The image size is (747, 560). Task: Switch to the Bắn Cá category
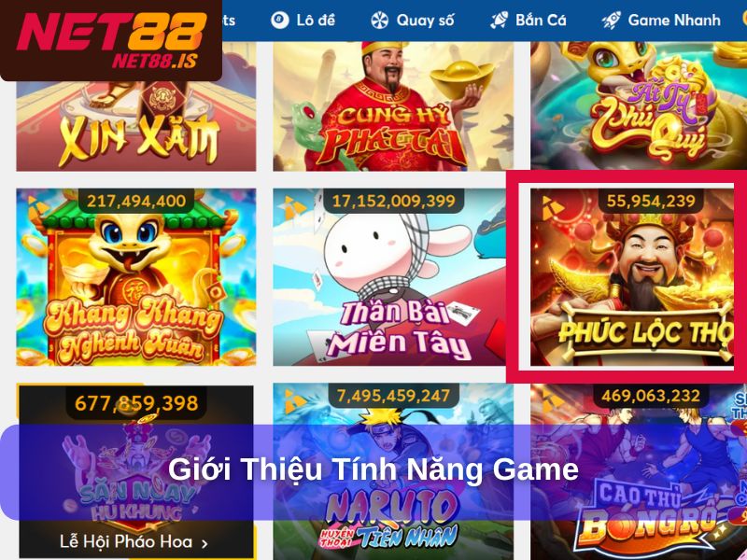[529, 21]
